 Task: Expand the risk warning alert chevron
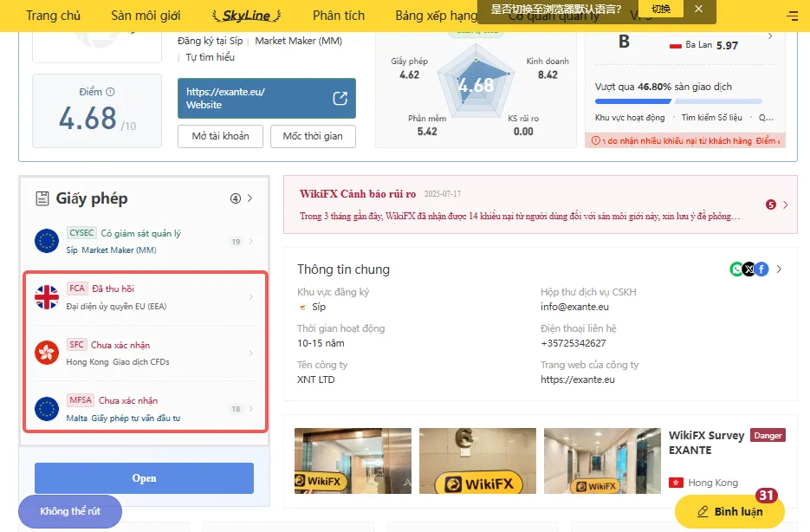[785, 204]
